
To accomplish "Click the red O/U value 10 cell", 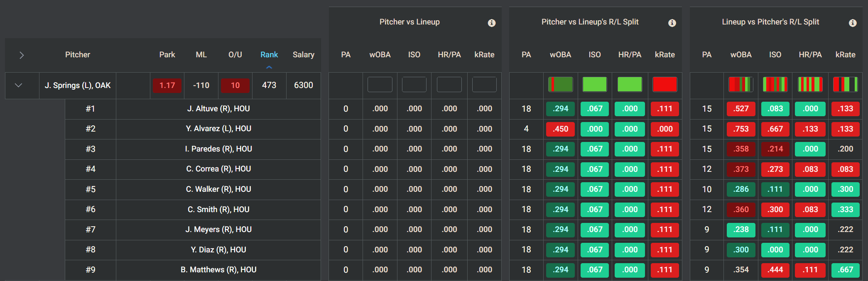I will [x=235, y=85].
